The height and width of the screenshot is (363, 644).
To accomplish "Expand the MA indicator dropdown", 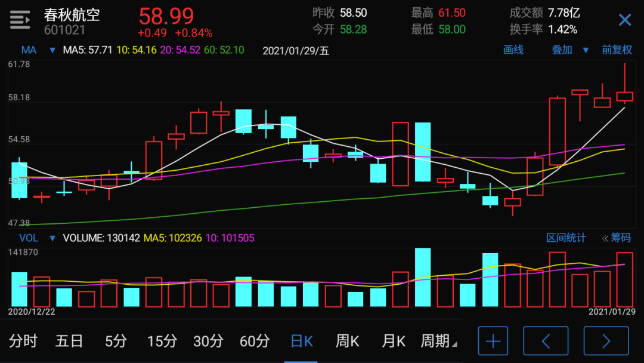I will [52, 50].
